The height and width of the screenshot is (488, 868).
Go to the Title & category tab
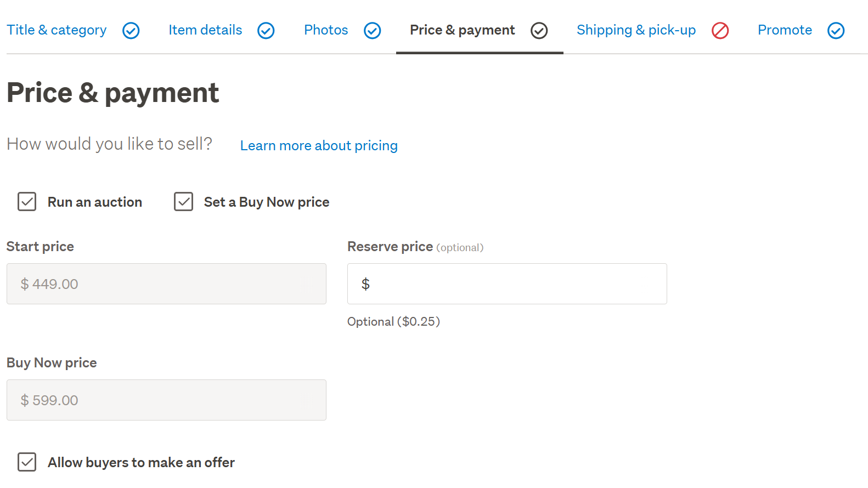pos(57,30)
